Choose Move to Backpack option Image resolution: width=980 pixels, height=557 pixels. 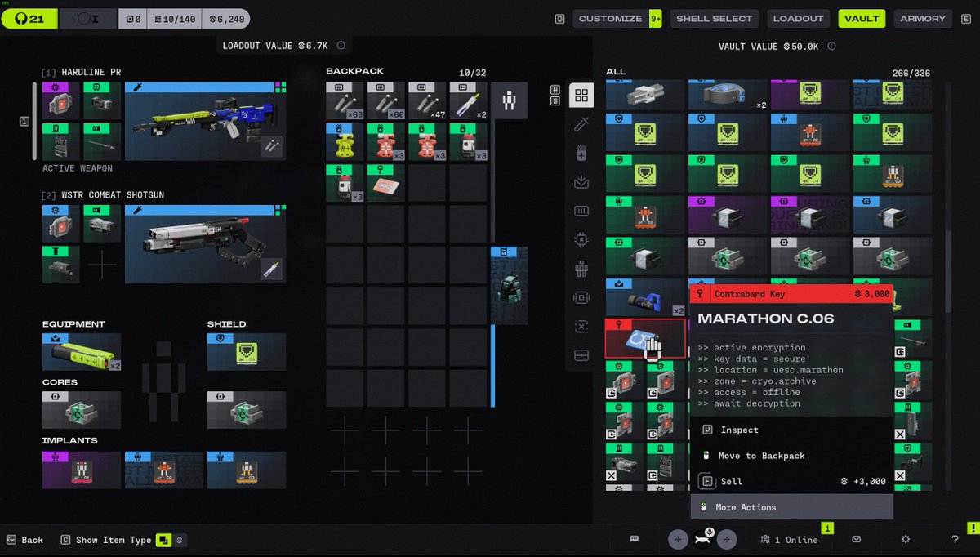click(x=791, y=456)
